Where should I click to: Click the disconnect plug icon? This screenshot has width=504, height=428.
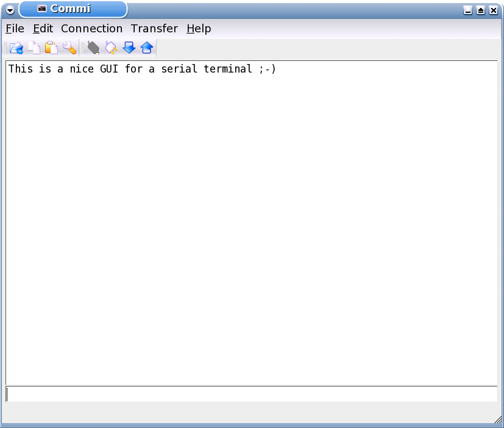point(111,48)
